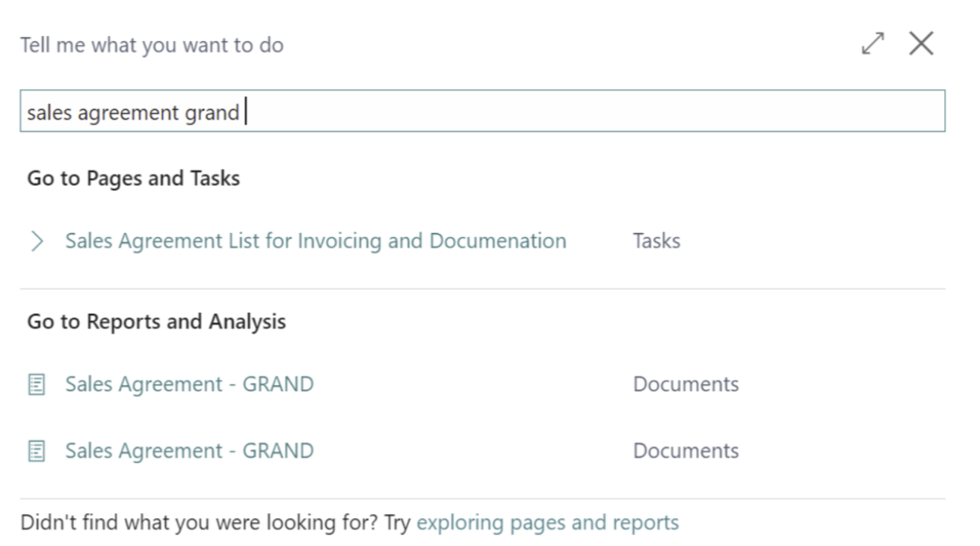Click Documents label on second report row
Image resolution: width=980 pixels, height=546 pixels.
point(685,451)
